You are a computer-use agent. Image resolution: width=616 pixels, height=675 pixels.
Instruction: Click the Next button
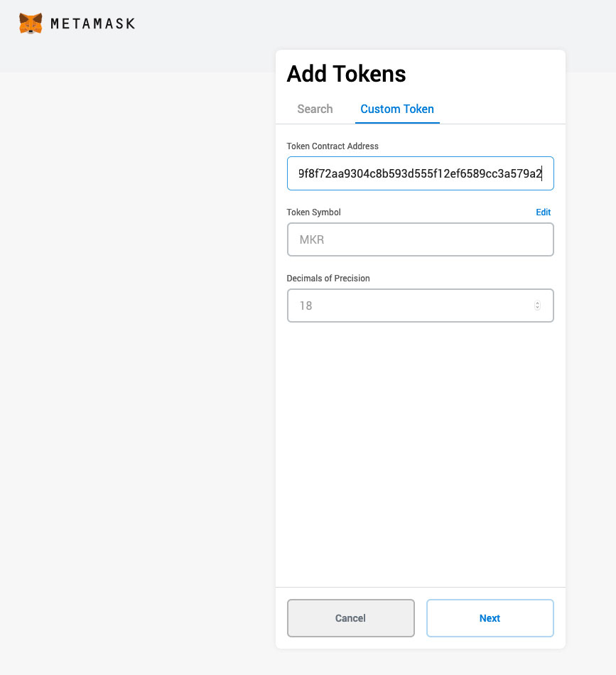click(x=490, y=618)
